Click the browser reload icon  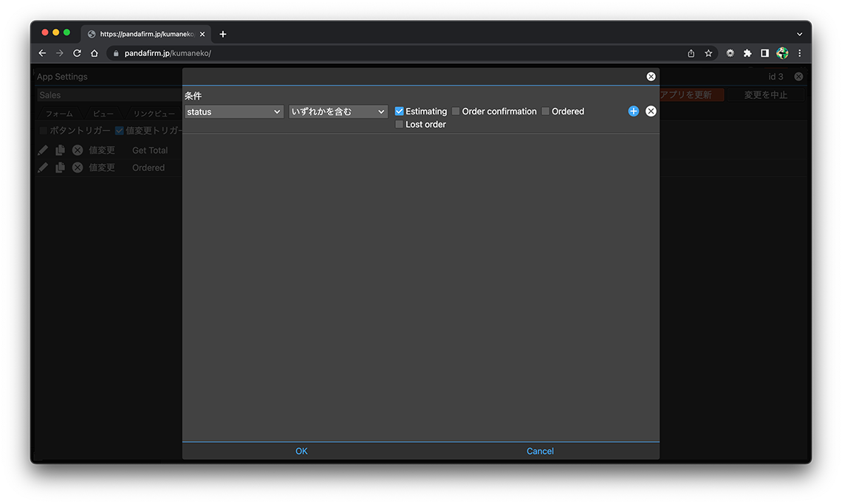coord(77,53)
